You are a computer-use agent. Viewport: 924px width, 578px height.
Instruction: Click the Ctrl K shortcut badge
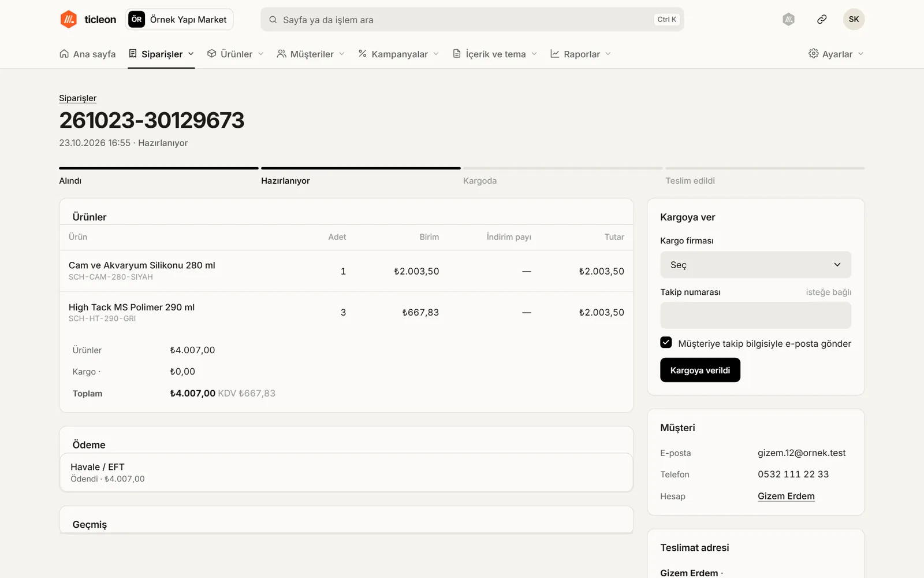tap(666, 20)
